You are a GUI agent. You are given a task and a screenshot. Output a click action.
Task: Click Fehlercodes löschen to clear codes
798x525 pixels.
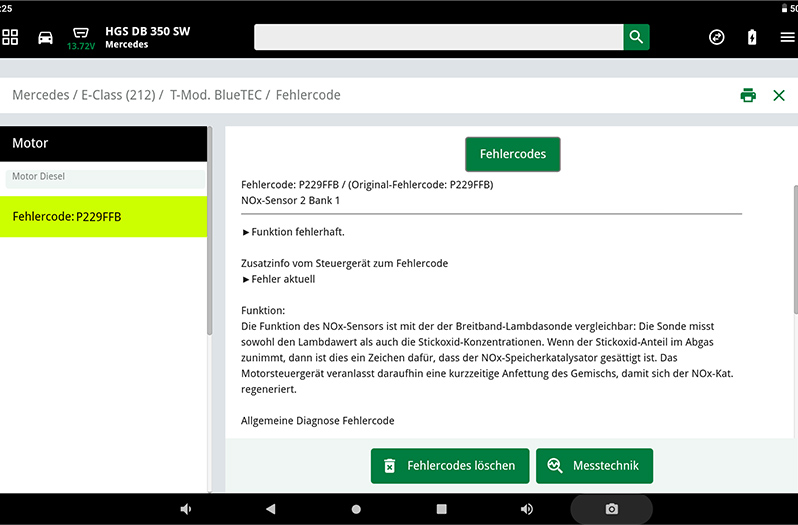(x=449, y=466)
